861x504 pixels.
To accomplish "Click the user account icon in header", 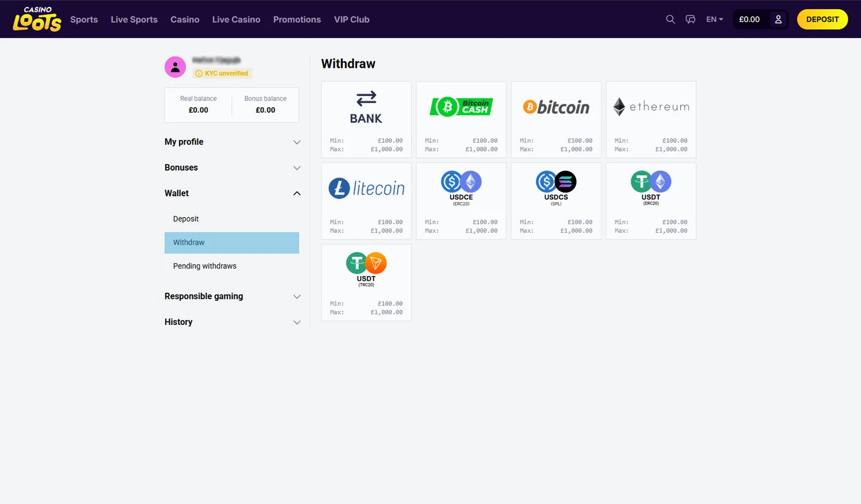I will coord(778,20).
